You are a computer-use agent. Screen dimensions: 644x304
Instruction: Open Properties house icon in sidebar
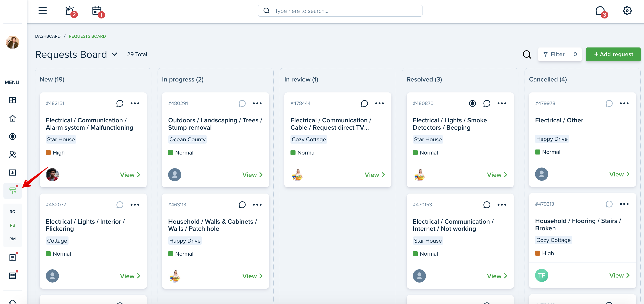pyautogui.click(x=13, y=118)
